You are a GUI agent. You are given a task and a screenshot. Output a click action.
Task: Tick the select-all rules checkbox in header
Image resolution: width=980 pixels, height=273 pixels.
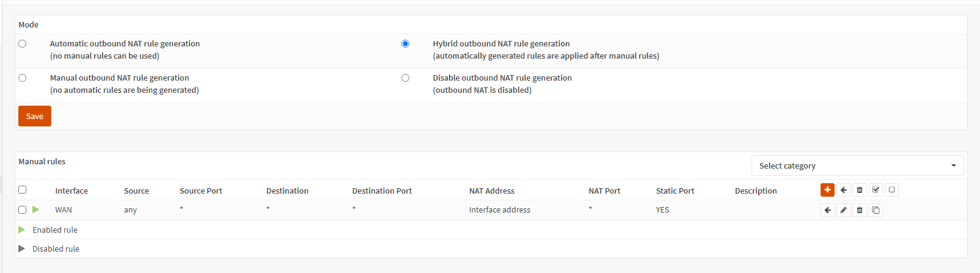(x=23, y=190)
